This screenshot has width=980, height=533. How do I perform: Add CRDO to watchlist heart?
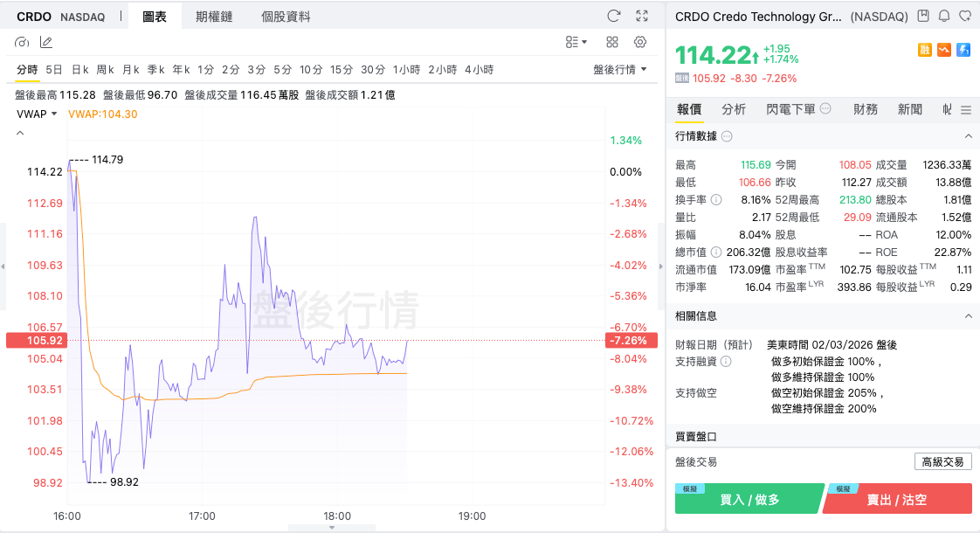[966, 17]
